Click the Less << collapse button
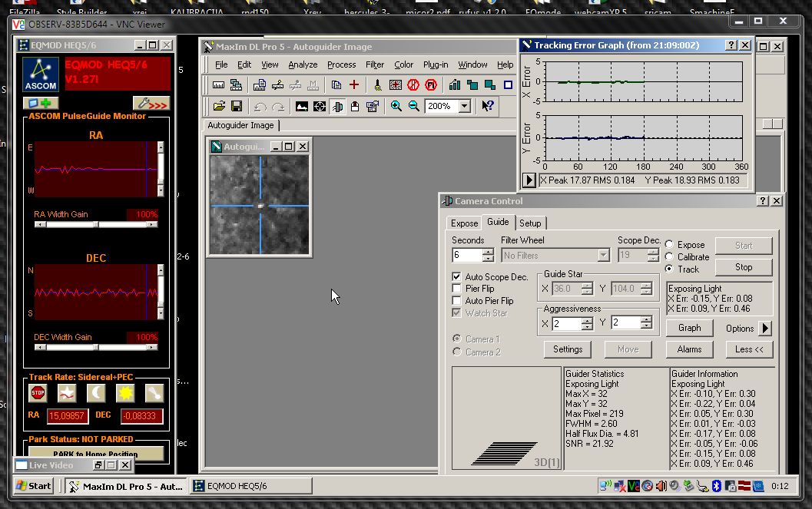Viewport: 812px width, 509px height. [x=748, y=349]
